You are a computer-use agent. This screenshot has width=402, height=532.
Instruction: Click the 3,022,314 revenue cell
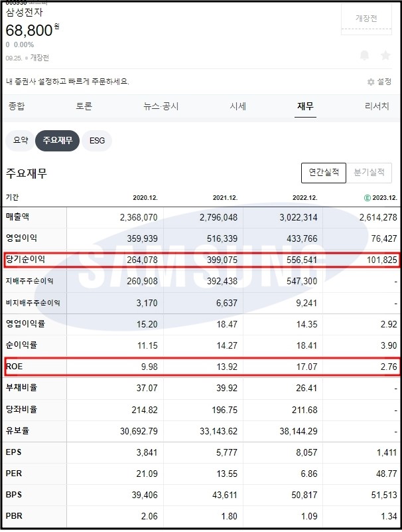[x=299, y=217]
